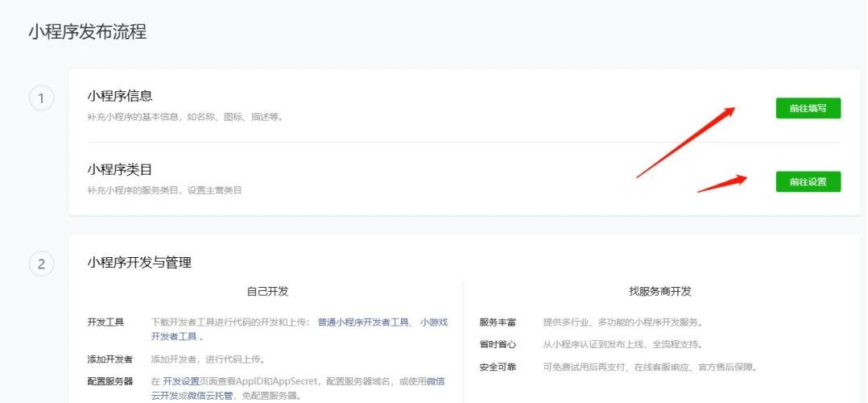
Task: Select the 小程序类目 section title
Action: (x=120, y=170)
